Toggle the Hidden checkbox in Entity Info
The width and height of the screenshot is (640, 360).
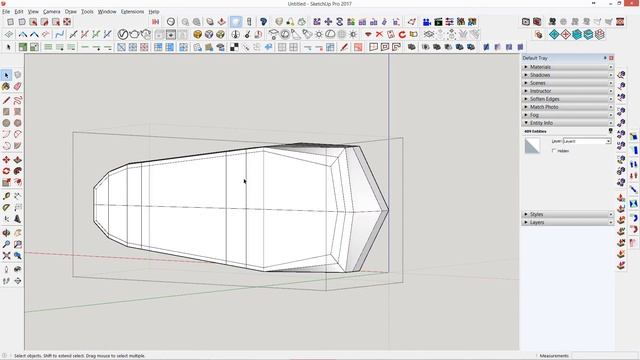point(554,151)
